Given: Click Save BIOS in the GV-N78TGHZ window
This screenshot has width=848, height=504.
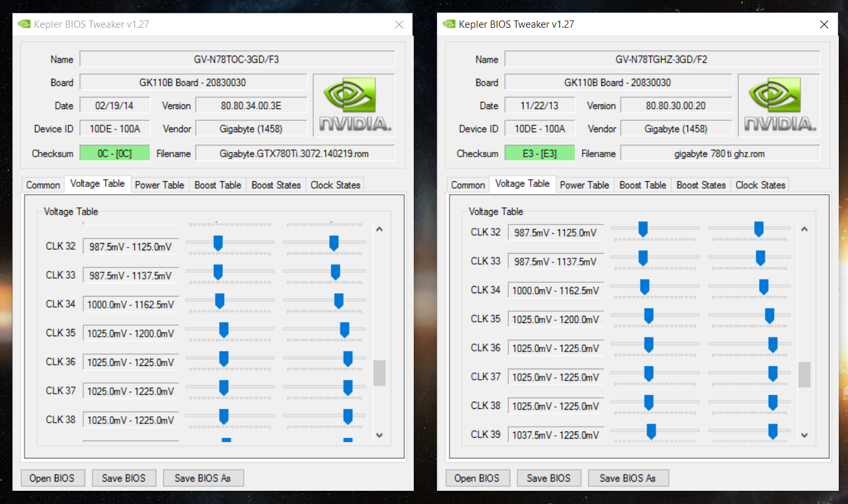Looking at the screenshot, I should [549, 478].
